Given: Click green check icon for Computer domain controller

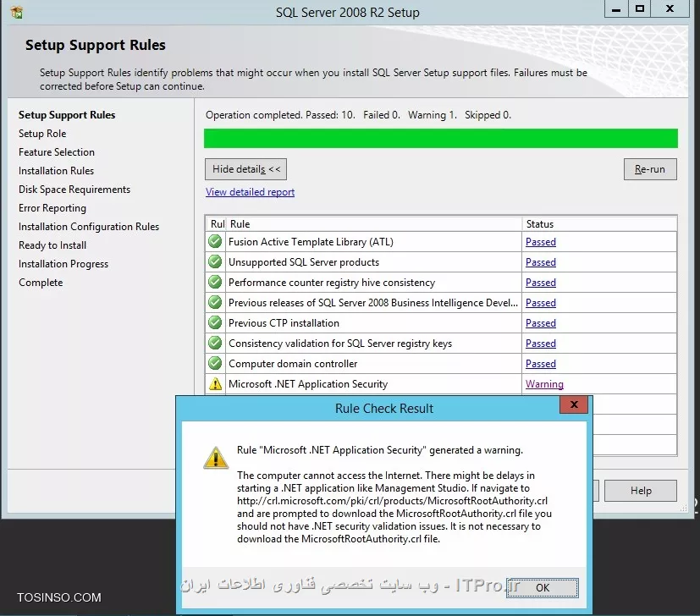Looking at the screenshot, I should [215, 363].
